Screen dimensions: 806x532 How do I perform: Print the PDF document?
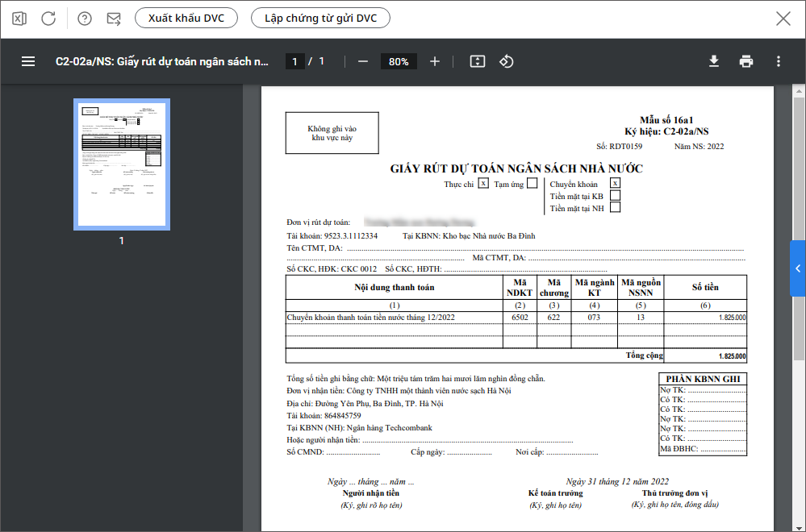tap(746, 61)
